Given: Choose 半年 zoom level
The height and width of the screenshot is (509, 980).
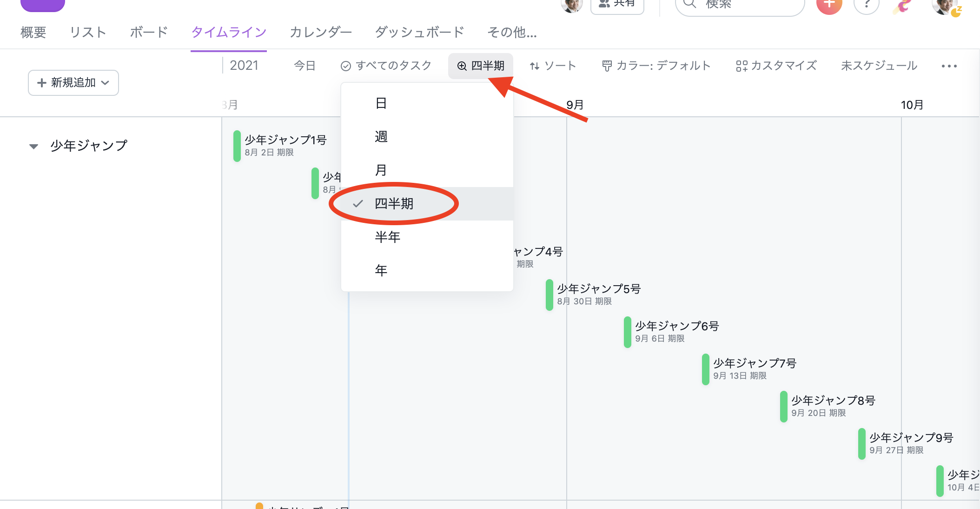Looking at the screenshot, I should click(x=387, y=237).
